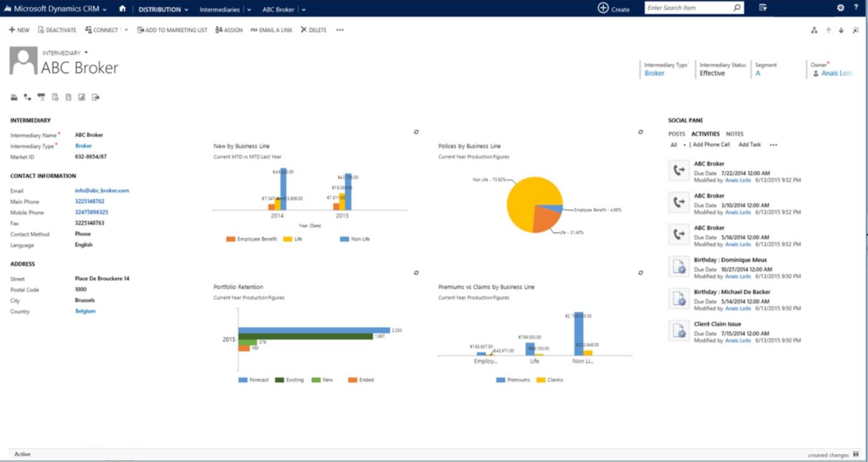Image resolution: width=868 pixels, height=462 pixels.
Task: Switch to the ACTIVITIES tab
Action: [x=705, y=134]
